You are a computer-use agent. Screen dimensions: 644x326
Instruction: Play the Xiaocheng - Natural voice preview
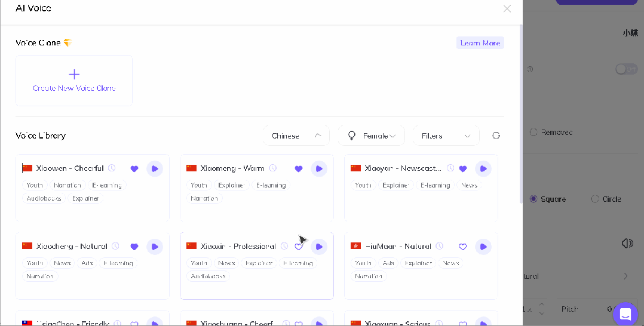155,247
